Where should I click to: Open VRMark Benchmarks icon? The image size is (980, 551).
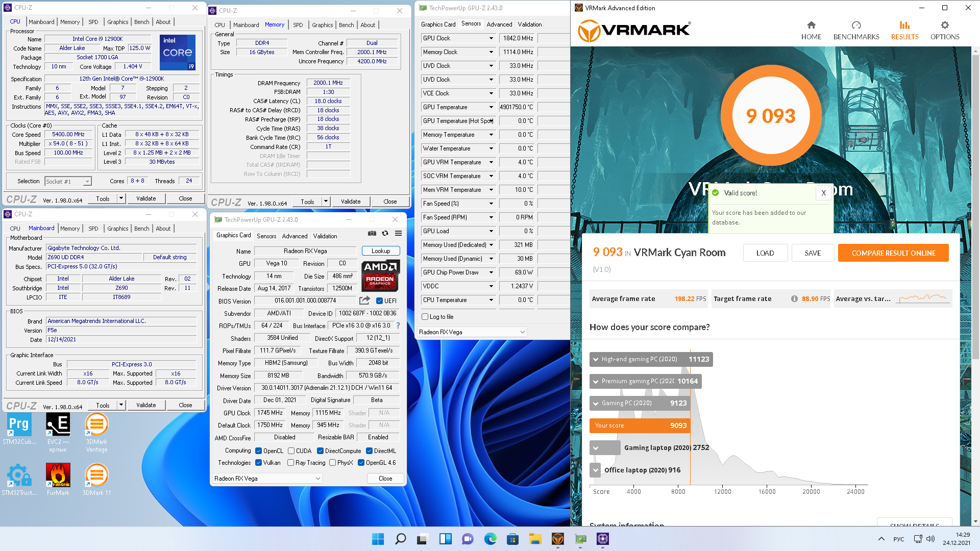pos(856,26)
